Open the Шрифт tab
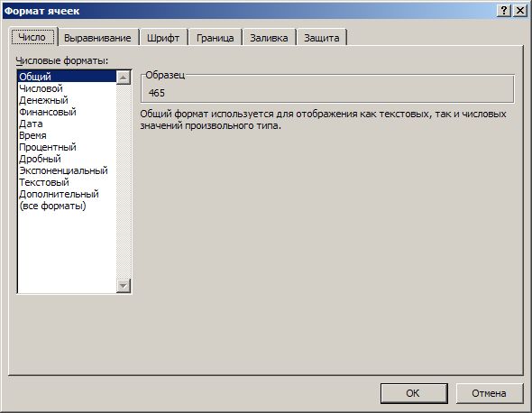 pos(163,38)
